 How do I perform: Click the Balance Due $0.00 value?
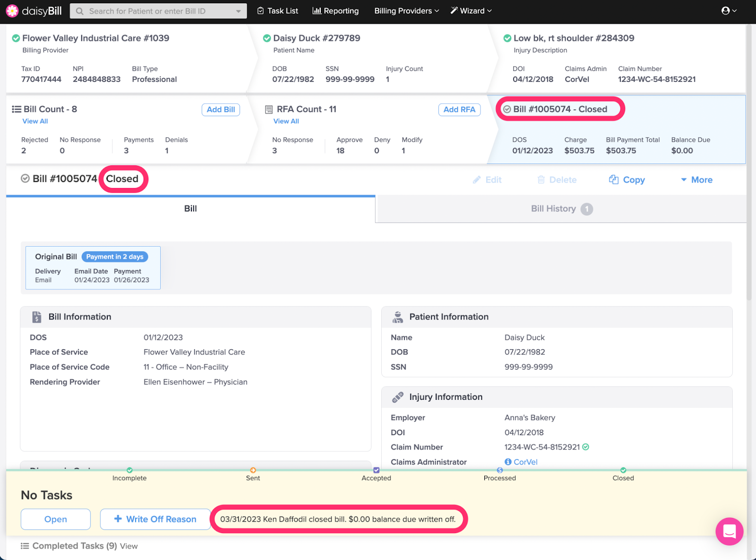pos(682,151)
